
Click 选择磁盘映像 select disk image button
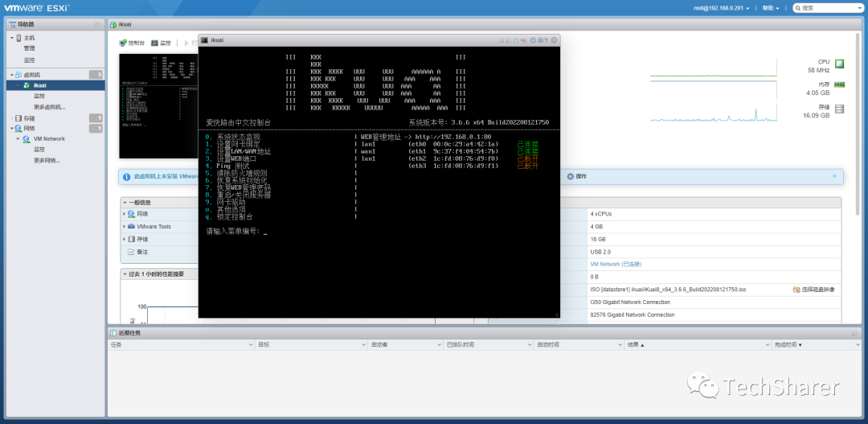[x=813, y=290]
